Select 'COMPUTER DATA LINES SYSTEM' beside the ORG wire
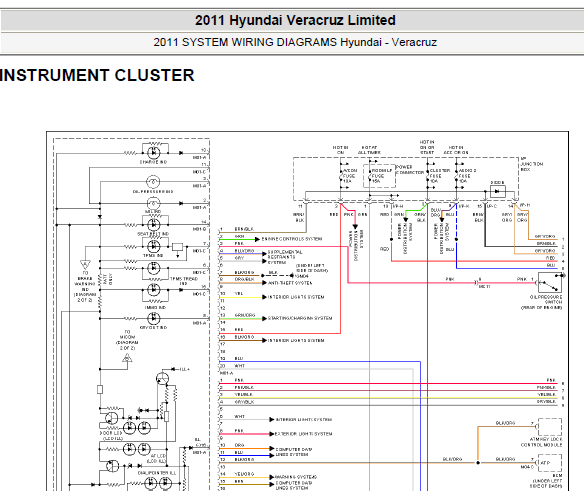The width and height of the screenshot is (584, 491). point(293,452)
